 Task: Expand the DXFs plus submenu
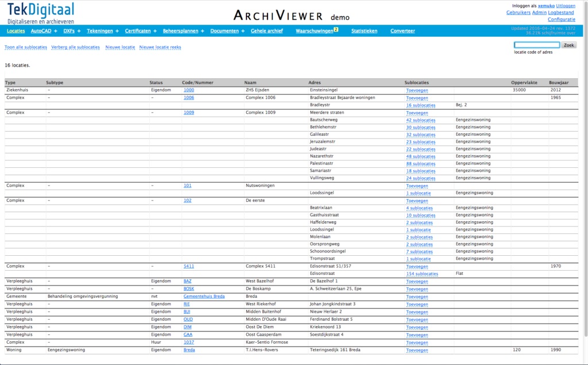[x=79, y=31]
